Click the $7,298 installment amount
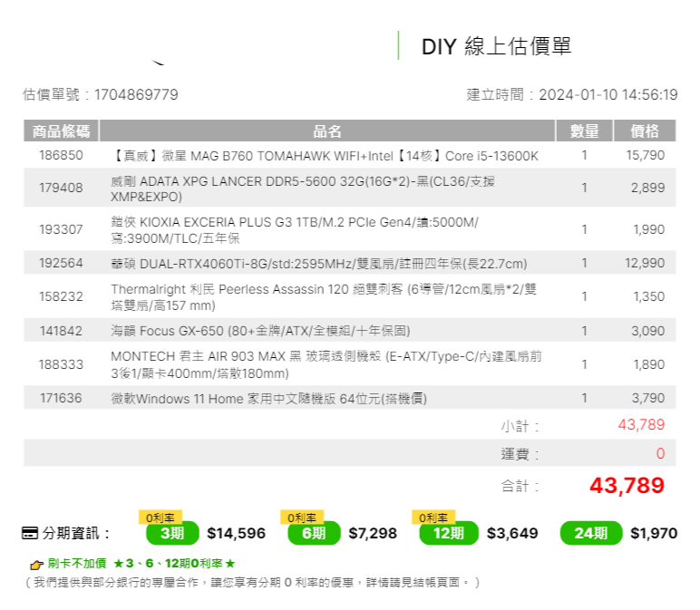Viewport: 700px width, 610px height. (373, 533)
